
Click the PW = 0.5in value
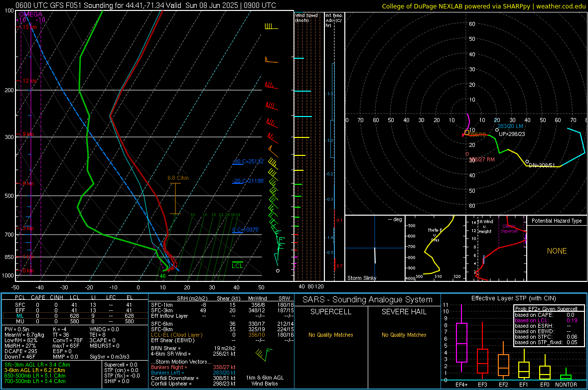click(x=17, y=329)
